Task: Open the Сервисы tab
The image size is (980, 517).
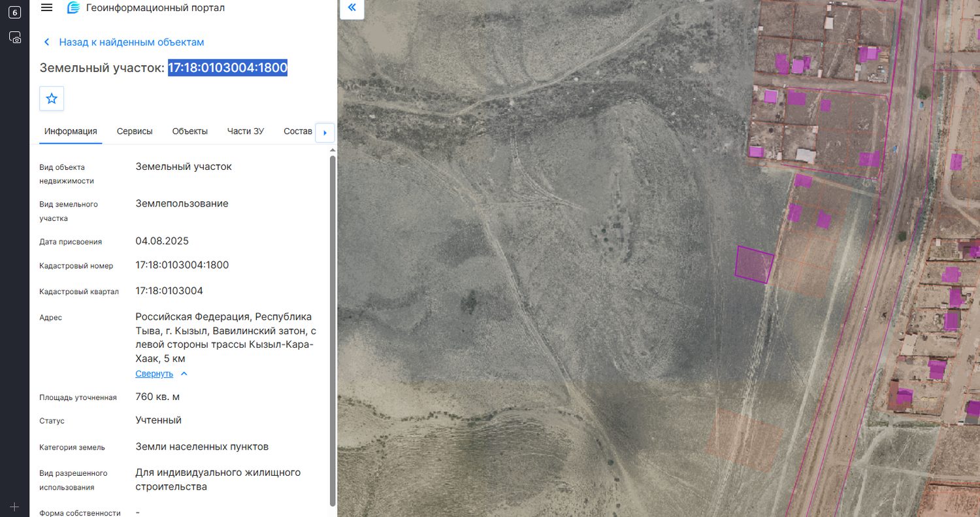Action: (x=135, y=131)
